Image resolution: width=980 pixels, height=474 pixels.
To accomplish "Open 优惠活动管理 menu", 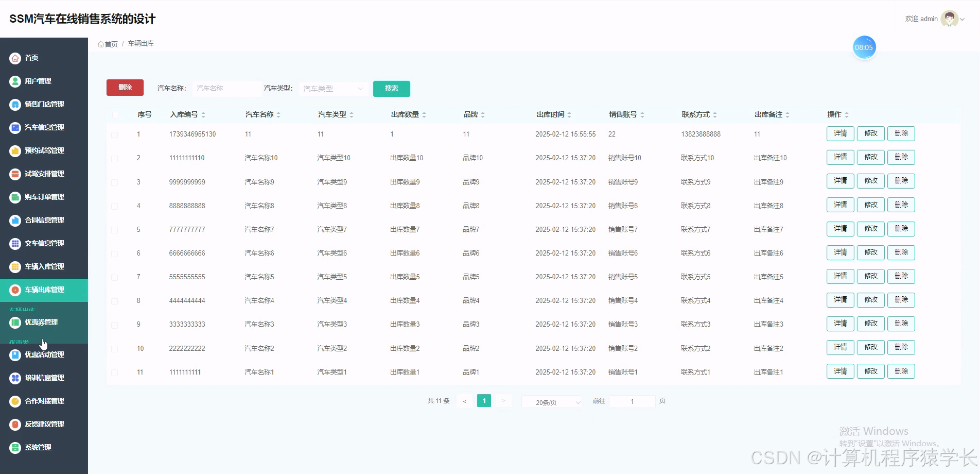I will coord(44,355).
